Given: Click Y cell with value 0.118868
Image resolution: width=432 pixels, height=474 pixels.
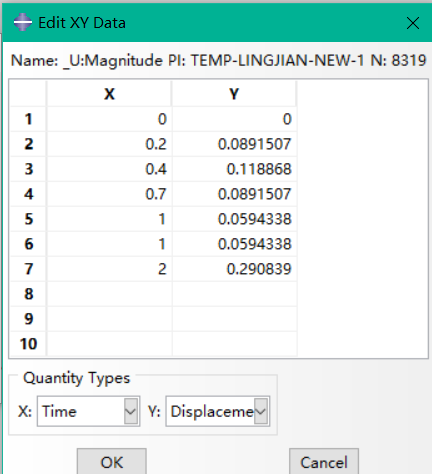Looking at the screenshot, I should tap(234, 169).
